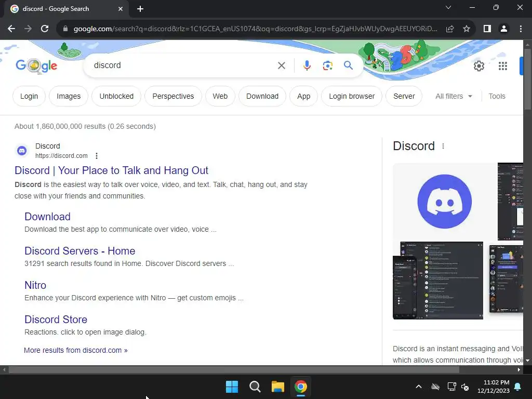Click the scroll right arrow
The height and width of the screenshot is (399, 532).
[519, 369]
